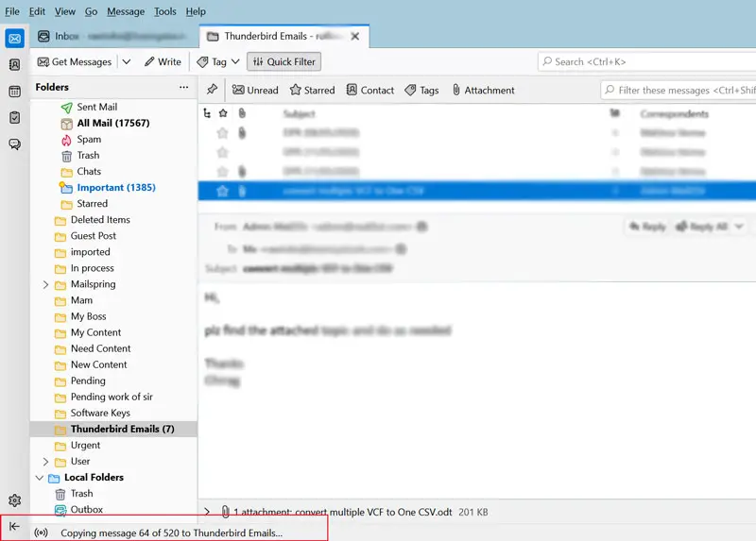Collapse the spaces toolbar with arrow icon

pos(14,527)
